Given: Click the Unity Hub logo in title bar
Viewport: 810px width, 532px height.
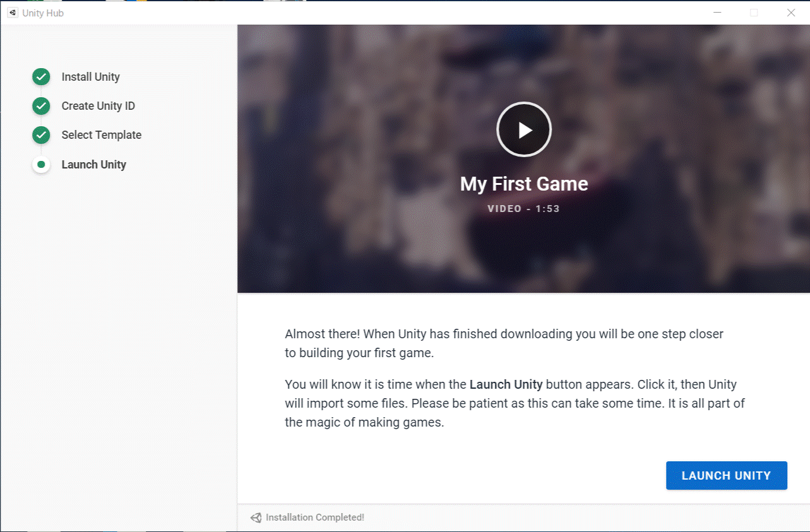Looking at the screenshot, I should point(13,13).
